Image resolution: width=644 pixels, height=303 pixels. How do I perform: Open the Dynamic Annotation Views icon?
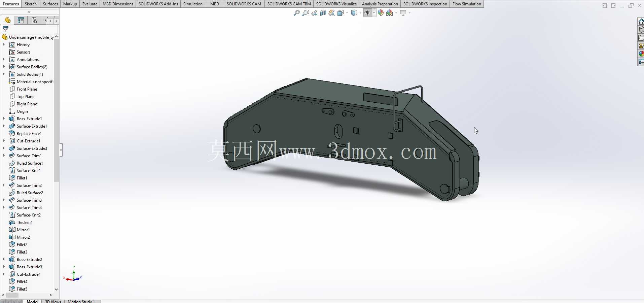point(331,13)
